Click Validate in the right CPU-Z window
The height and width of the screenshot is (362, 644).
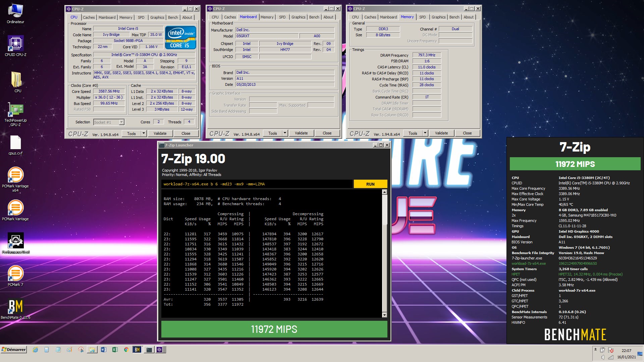(441, 133)
